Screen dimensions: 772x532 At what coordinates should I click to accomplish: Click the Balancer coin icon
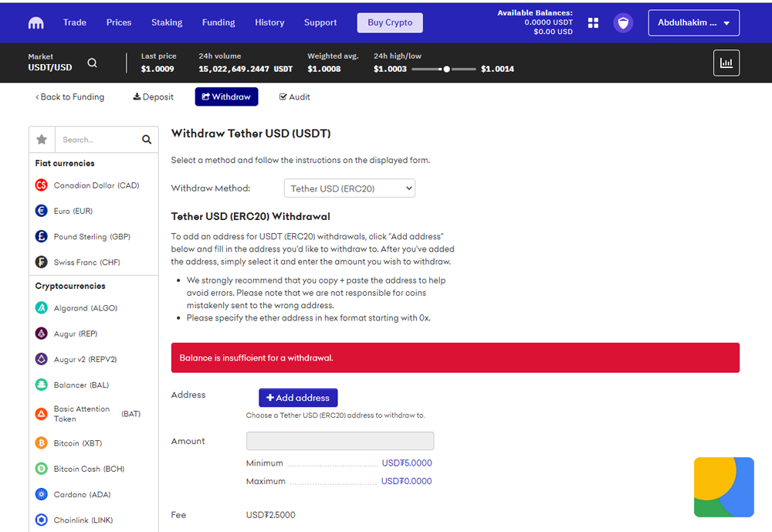coord(42,385)
